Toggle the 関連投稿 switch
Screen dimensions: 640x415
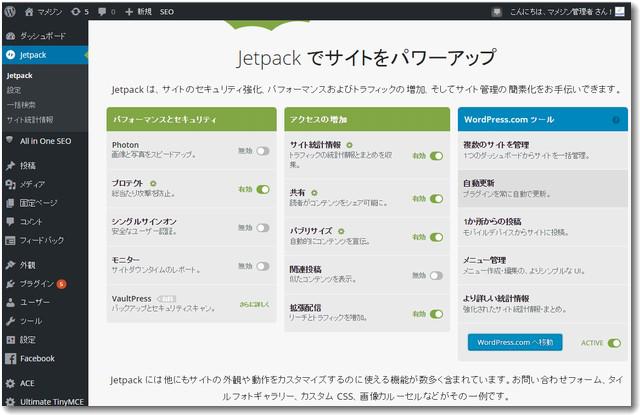point(436,275)
